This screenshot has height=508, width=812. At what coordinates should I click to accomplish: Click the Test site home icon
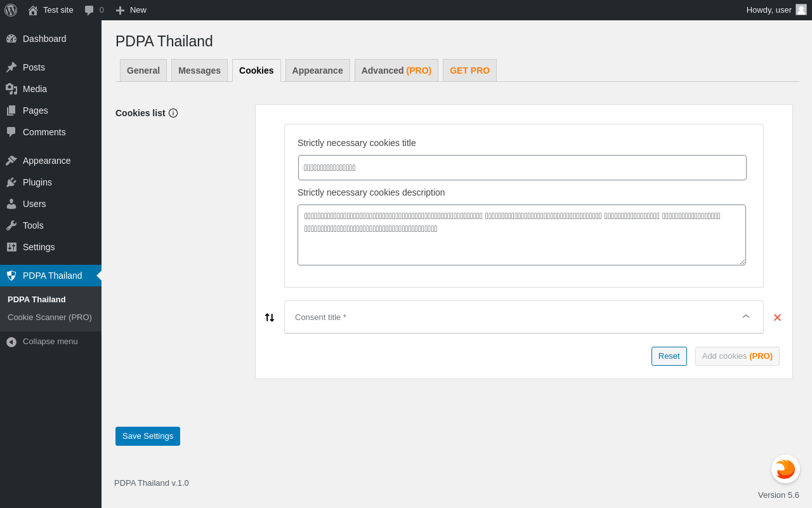tap(33, 10)
